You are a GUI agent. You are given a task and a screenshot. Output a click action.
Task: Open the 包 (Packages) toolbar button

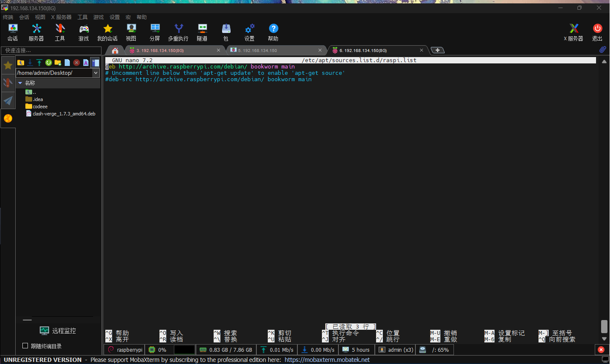point(226,33)
